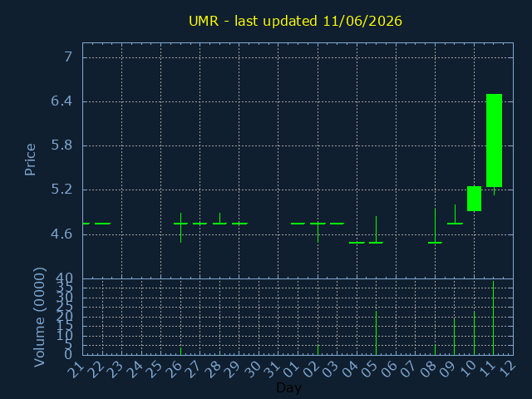The height and width of the screenshot is (399, 532).
Task: Click the x-axis date label "07"
Action: tap(408, 369)
